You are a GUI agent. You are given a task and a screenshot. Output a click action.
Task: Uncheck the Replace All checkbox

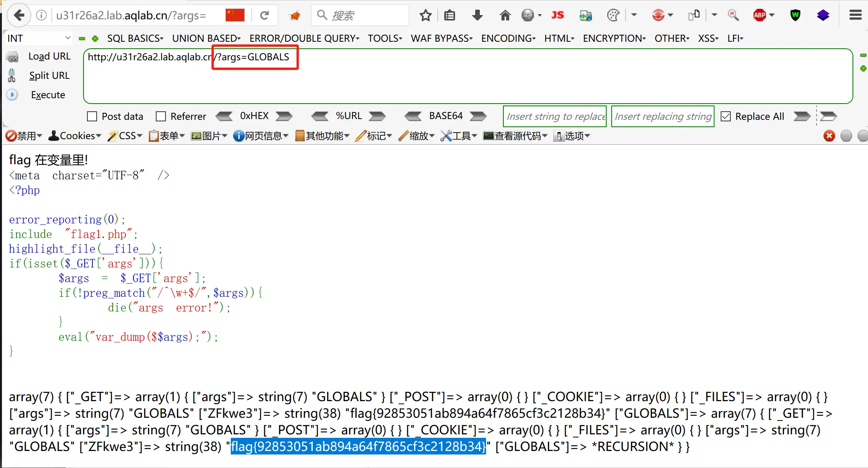click(726, 116)
